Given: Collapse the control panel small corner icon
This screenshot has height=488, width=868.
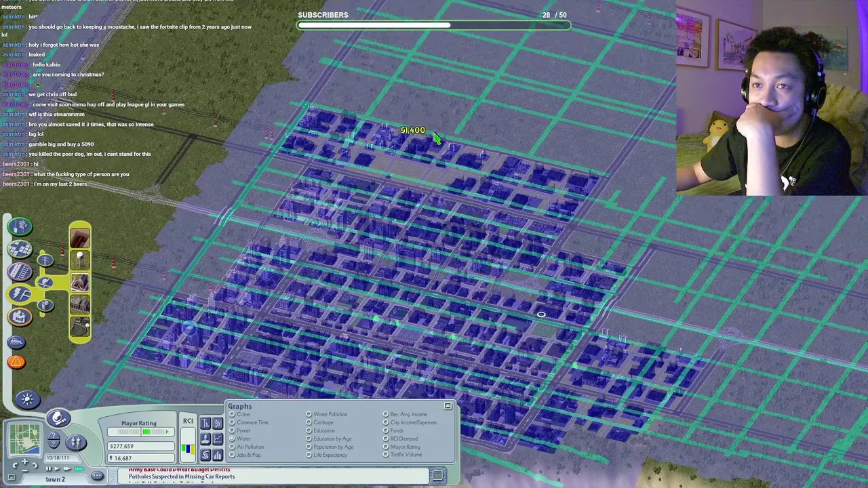Looking at the screenshot, I should click(12, 477).
